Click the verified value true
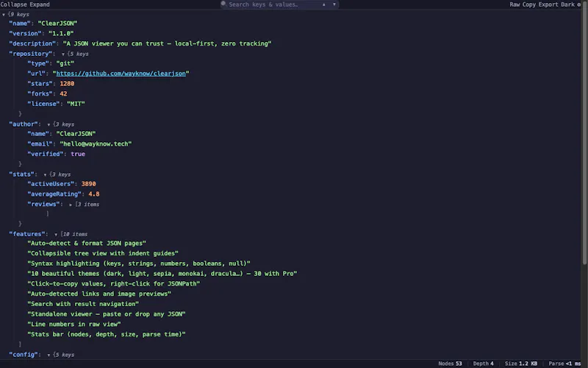Screen dimensions: 588x368 (78, 154)
